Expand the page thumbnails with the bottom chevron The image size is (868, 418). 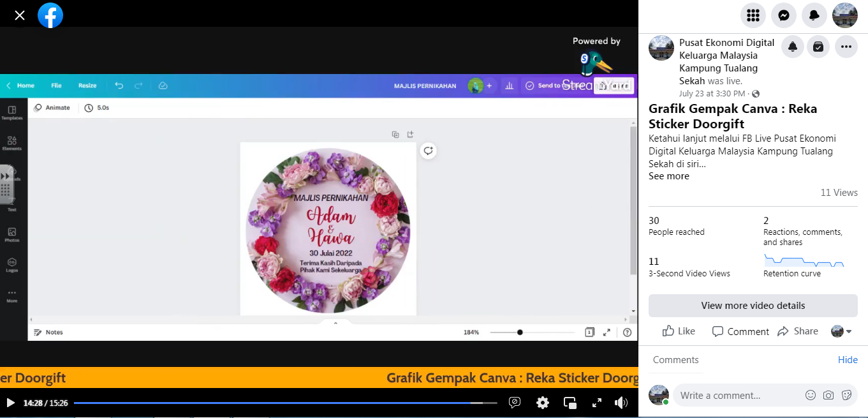(335, 324)
